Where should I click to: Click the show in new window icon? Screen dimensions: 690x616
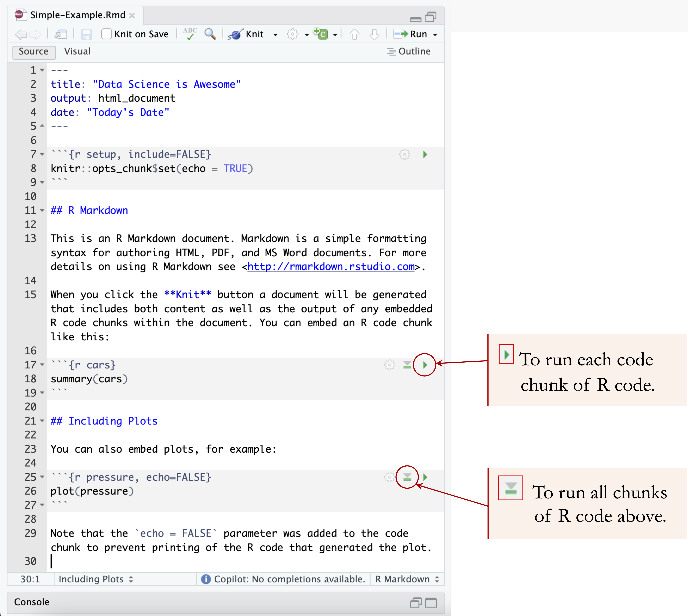(x=61, y=34)
